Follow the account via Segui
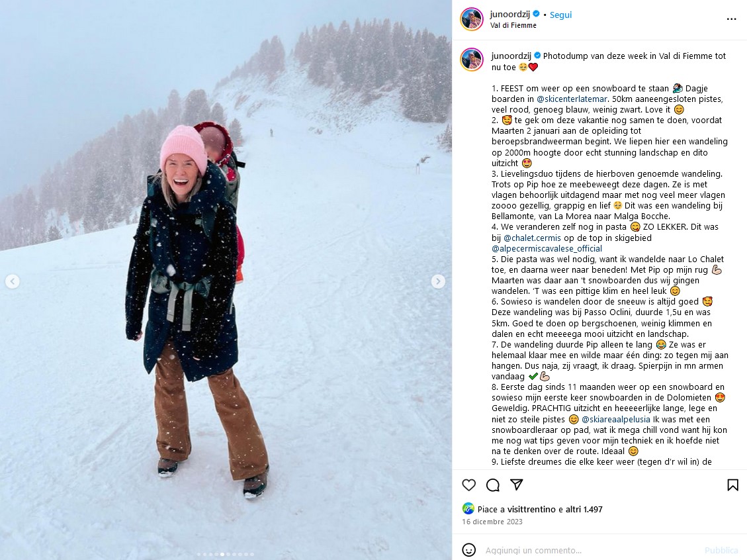 coord(560,15)
